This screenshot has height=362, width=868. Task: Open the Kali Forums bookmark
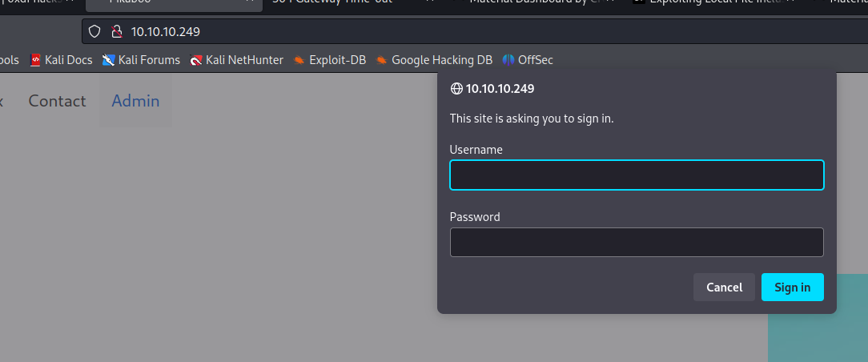[x=141, y=60]
